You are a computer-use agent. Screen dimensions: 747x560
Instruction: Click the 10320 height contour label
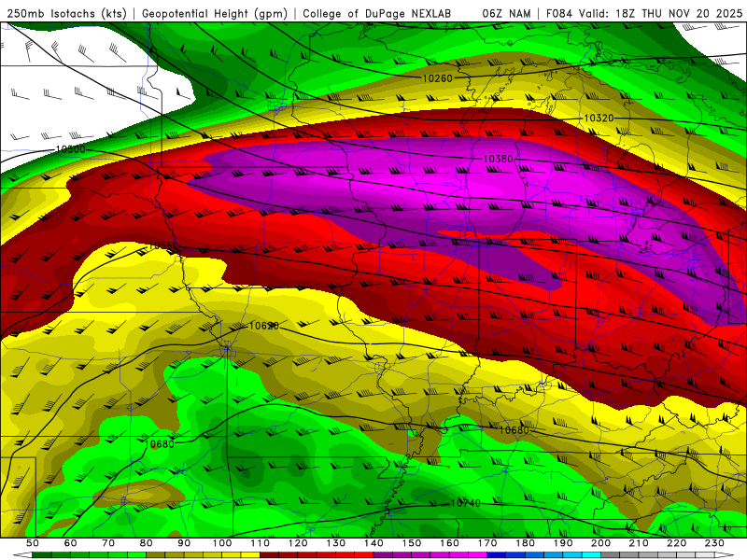[599, 118]
